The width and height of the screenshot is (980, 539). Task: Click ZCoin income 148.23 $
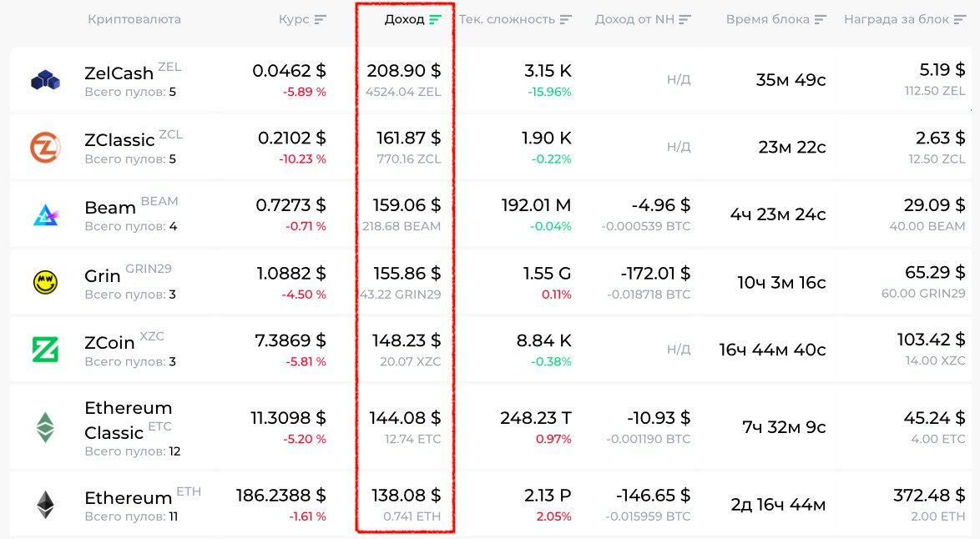coord(407,340)
